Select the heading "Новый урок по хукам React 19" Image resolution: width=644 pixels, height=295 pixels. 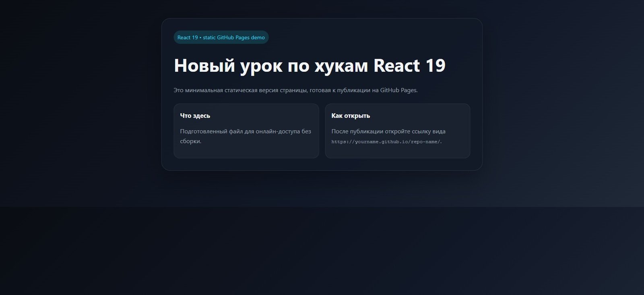tap(310, 65)
